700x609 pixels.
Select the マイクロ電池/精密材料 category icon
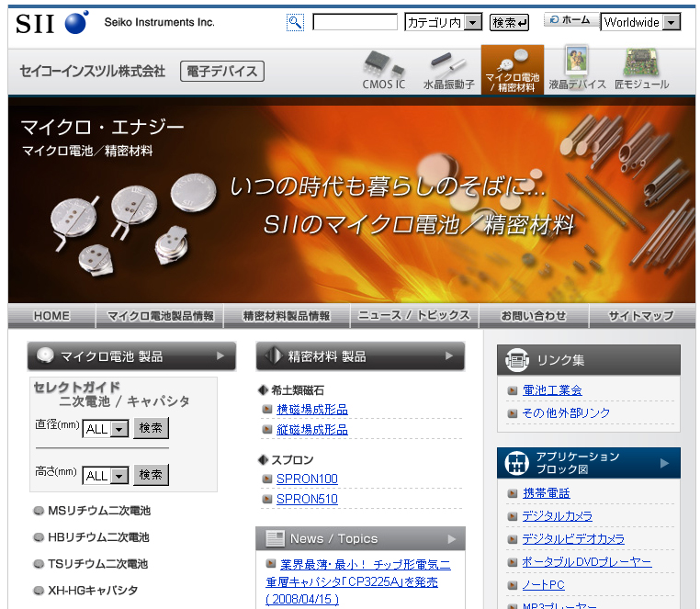tap(512, 70)
